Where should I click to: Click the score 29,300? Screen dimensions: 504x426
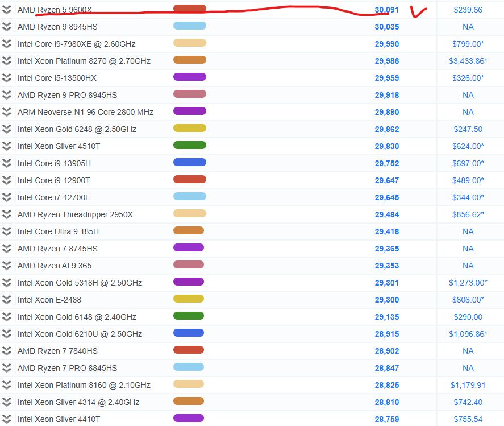click(x=387, y=300)
